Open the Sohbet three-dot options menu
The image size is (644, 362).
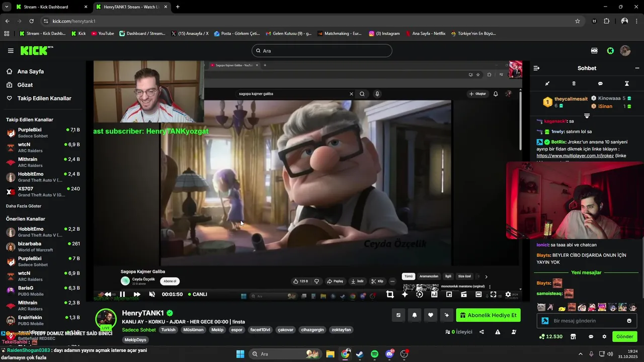[637, 68]
